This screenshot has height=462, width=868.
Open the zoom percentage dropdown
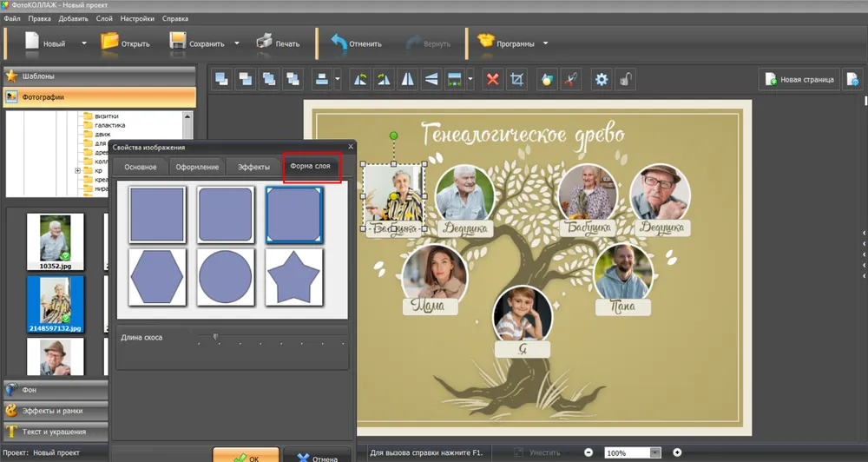(655, 452)
